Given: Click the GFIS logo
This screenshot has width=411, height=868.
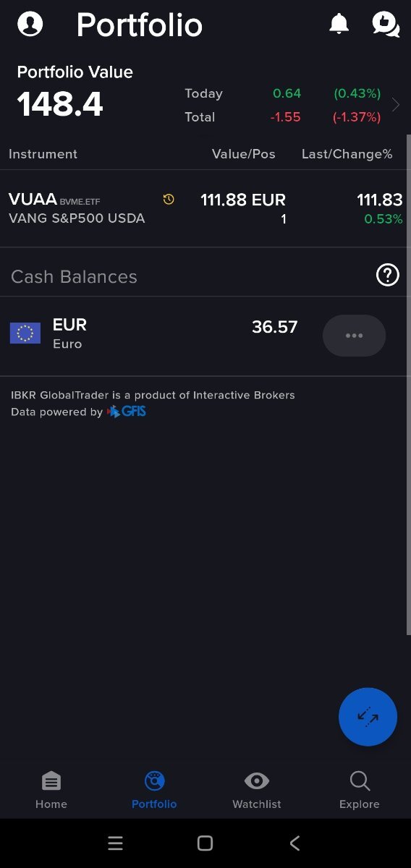Looking at the screenshot, I should (x=127, y=412).
